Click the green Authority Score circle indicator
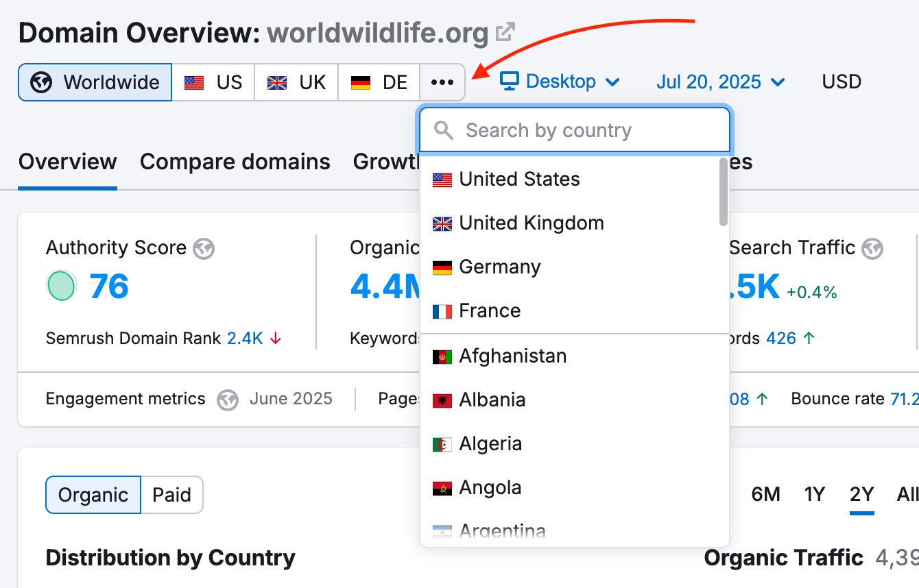This screenshot has width=919, height=588. (x=61, y=286)
